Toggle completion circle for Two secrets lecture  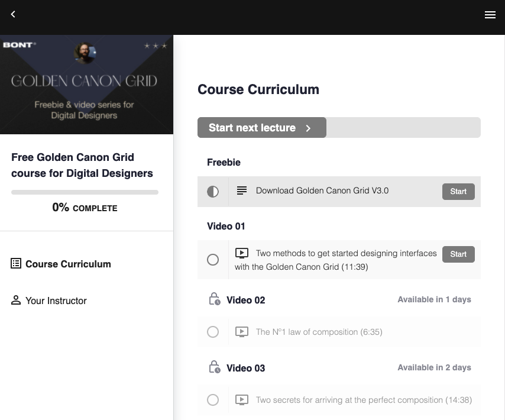[213, 400]
